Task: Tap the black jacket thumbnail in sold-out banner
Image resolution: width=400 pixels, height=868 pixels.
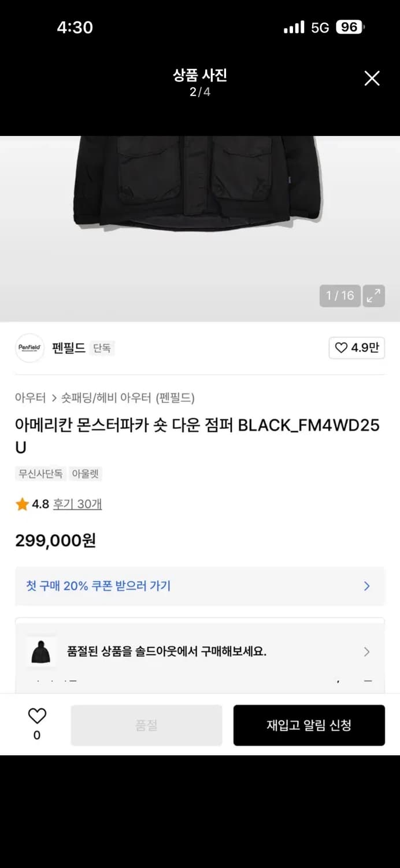Action: 40,650
